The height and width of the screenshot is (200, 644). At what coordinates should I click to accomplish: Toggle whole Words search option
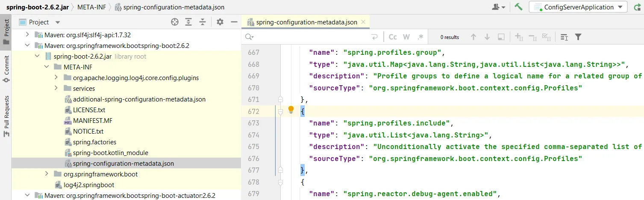406,37
